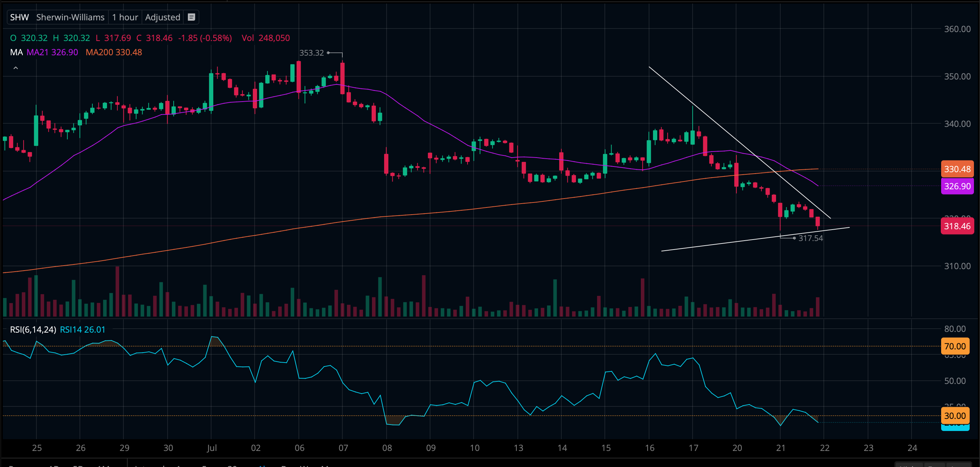Click the Vol 248,050 readout
This screenshot has width=980, height=467.
coord(266,38)
